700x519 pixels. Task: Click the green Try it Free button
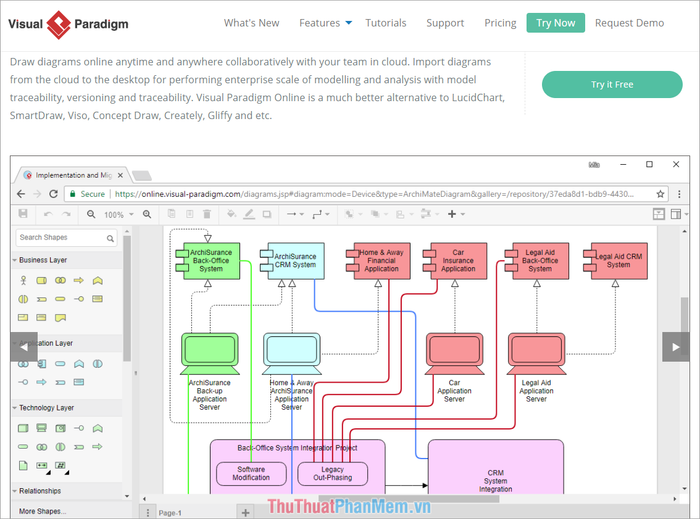612,84
